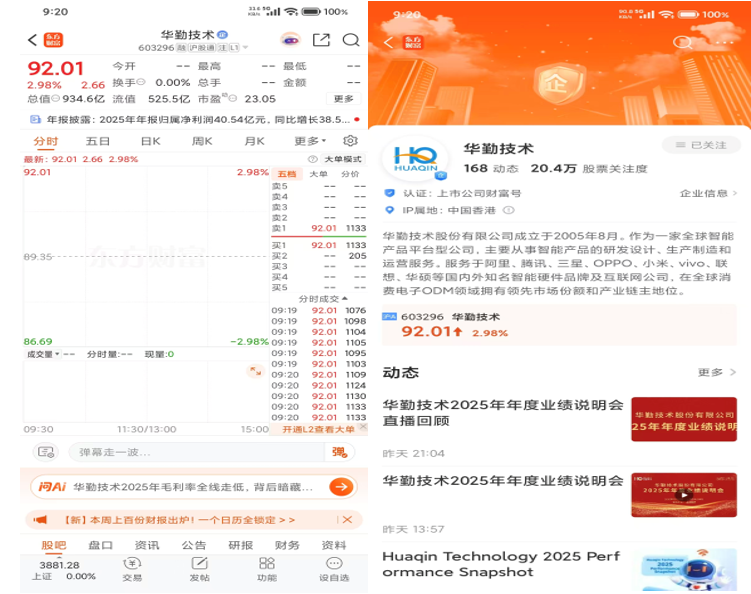Select the 月K chart tab

(254, 141)
